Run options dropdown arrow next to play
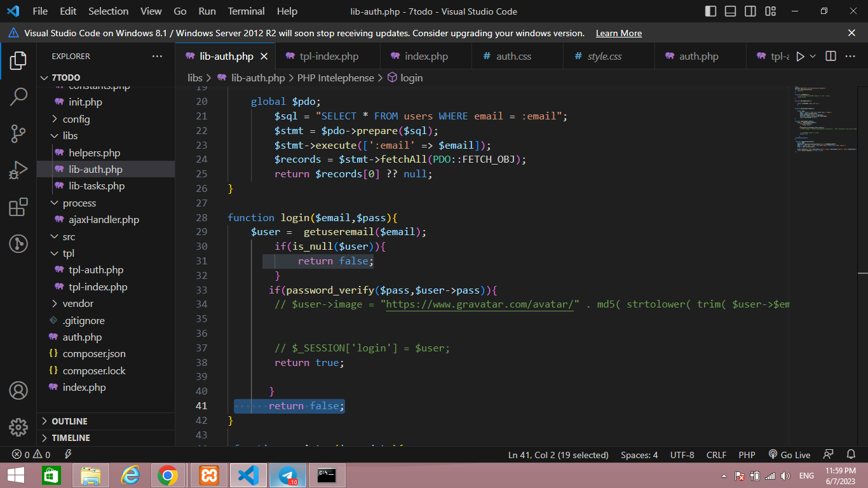 (813, 57)
